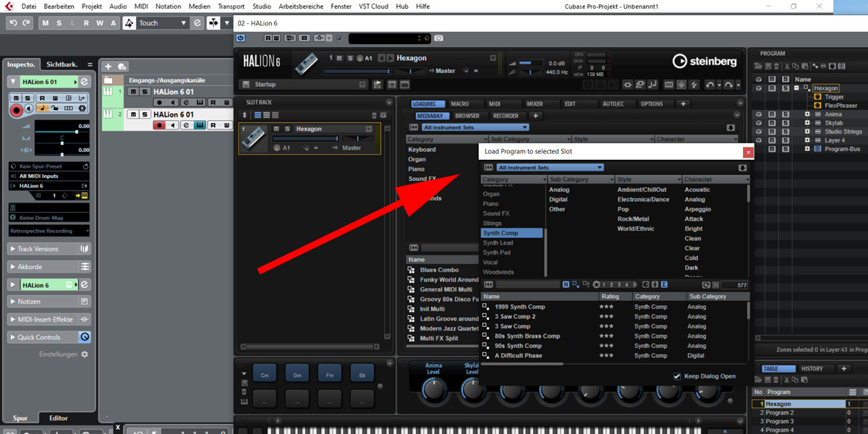The height and width of the screenshot is (434, 868).
Task: Click the Undo arrow in Cubase toolbar
Action: pos(13,23)
